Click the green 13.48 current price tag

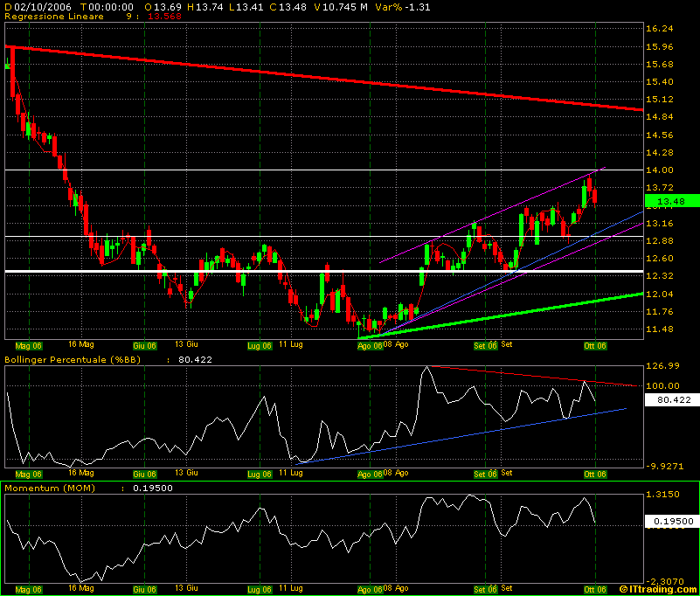coord(671,201)
